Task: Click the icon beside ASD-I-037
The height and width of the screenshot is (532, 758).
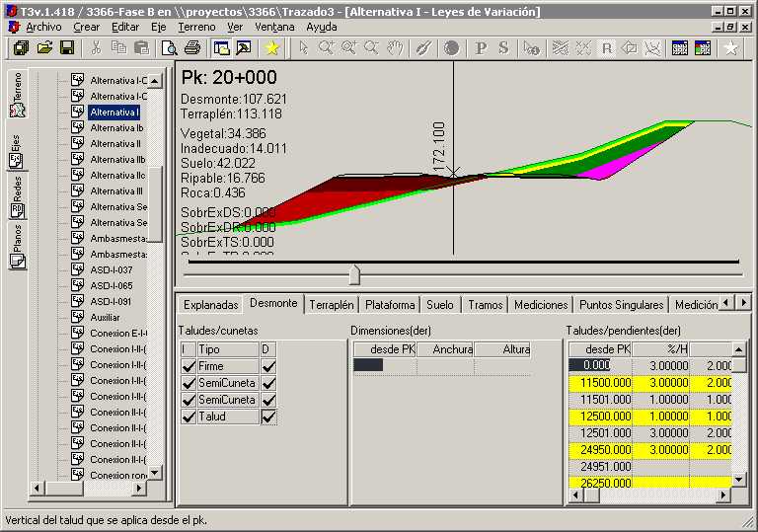Action: [x=77, y=269]
